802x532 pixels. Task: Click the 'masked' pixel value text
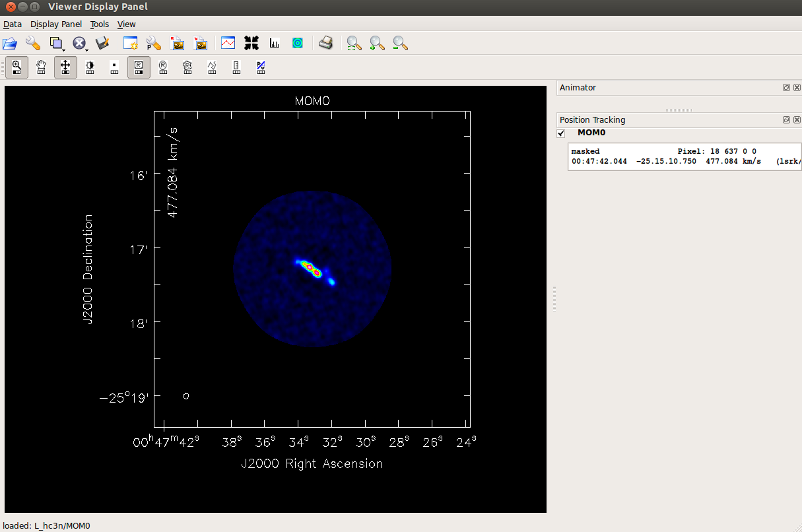tap(585, 151)
